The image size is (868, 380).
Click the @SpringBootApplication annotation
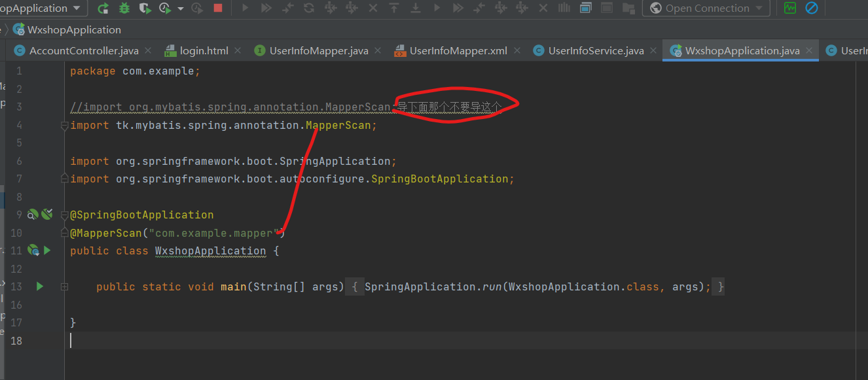[x=142, y=215]
